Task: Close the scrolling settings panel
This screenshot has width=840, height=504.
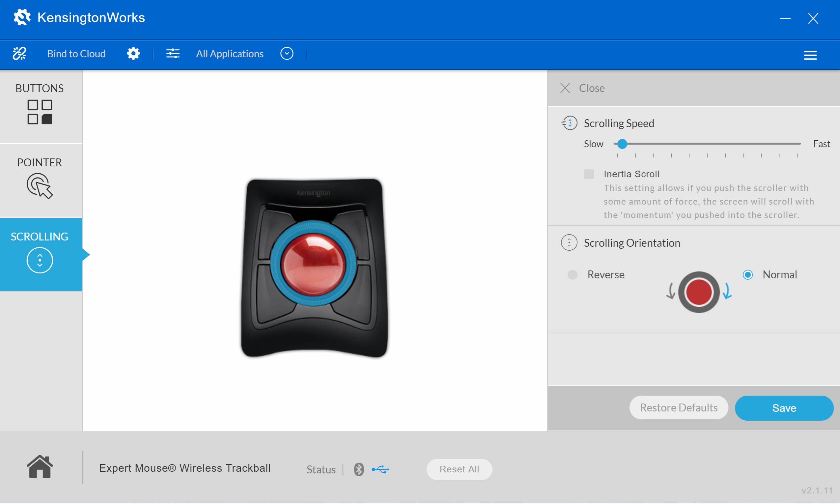Action: point(583,88)
